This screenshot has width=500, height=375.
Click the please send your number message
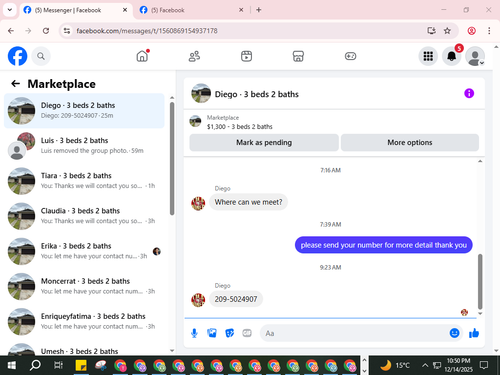[383, 245]
